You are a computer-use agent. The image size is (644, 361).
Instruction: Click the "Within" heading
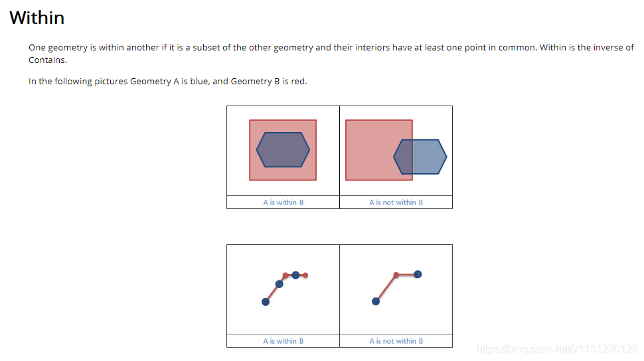pos(37,17)
